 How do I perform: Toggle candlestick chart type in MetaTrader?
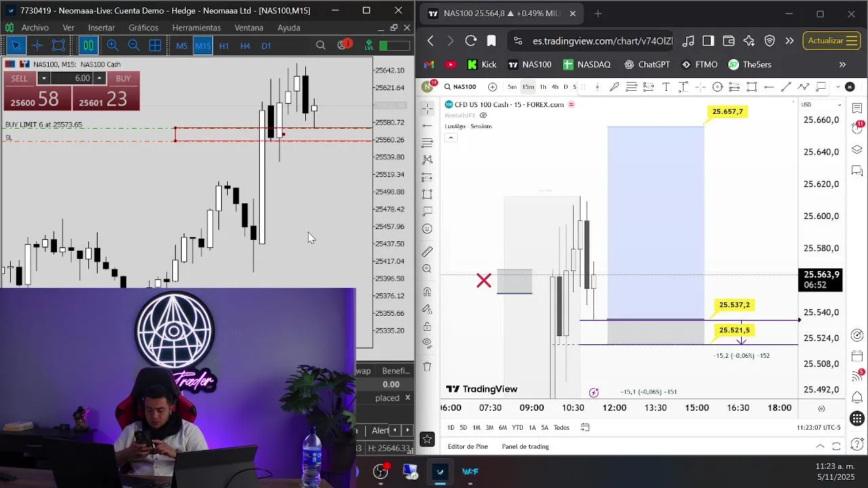click(89, 45)
